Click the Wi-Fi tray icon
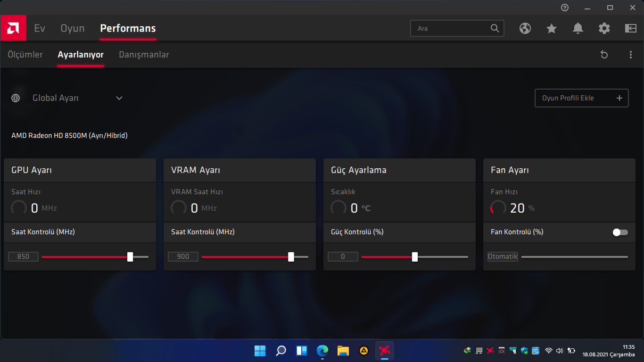 point(548,351)
